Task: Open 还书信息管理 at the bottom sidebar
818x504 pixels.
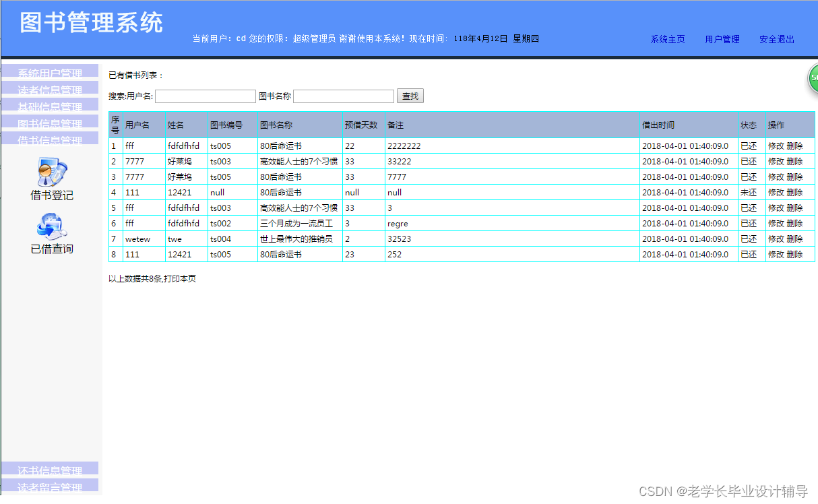Action: click(x=51, y=470)
